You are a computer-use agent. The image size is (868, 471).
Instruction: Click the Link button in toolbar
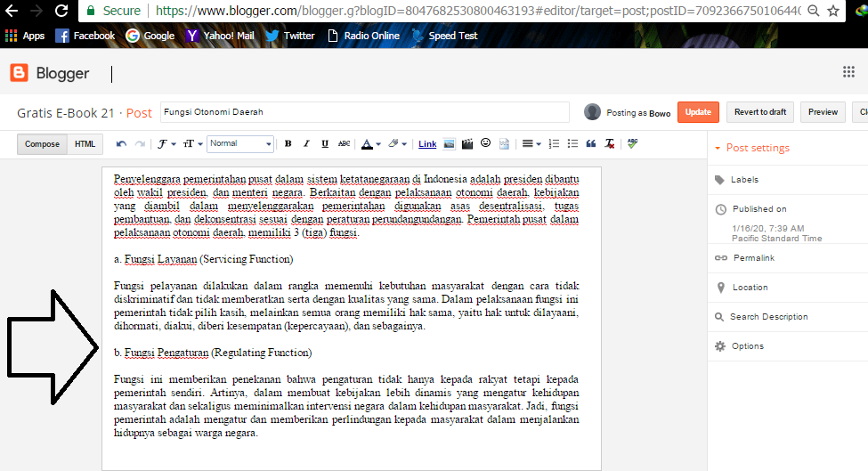click(x=427, y=144)
